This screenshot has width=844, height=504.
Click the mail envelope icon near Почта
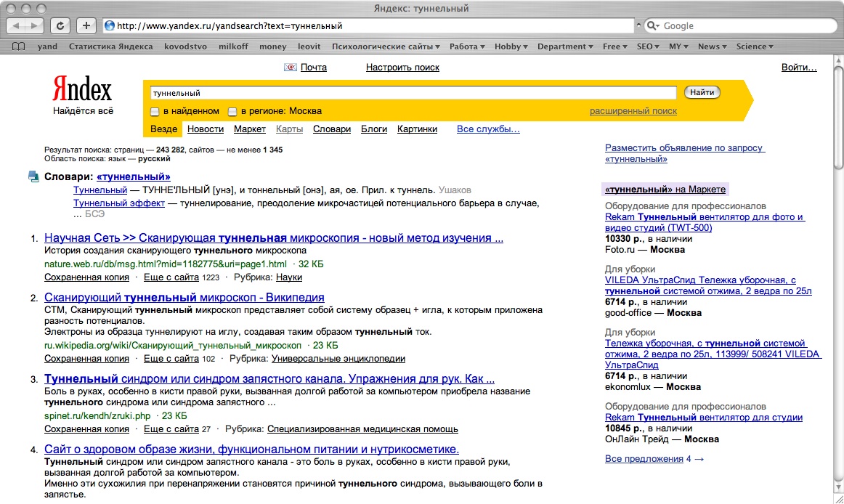291,68
